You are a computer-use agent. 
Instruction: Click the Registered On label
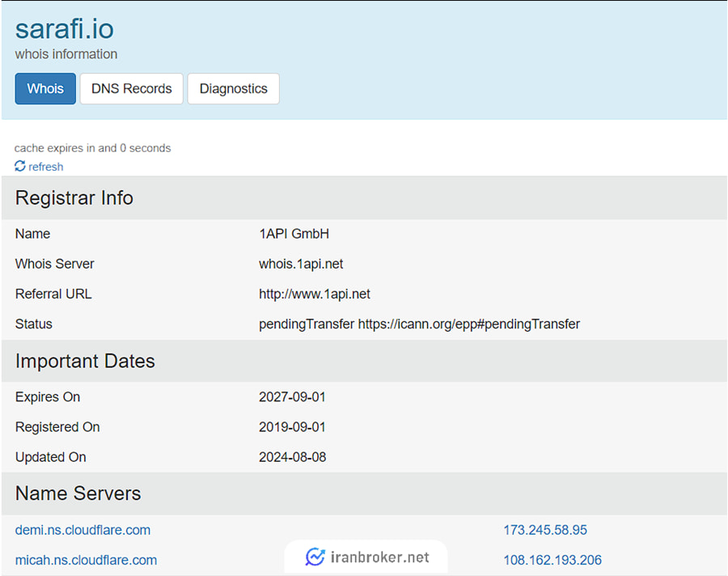coord(57,427)
